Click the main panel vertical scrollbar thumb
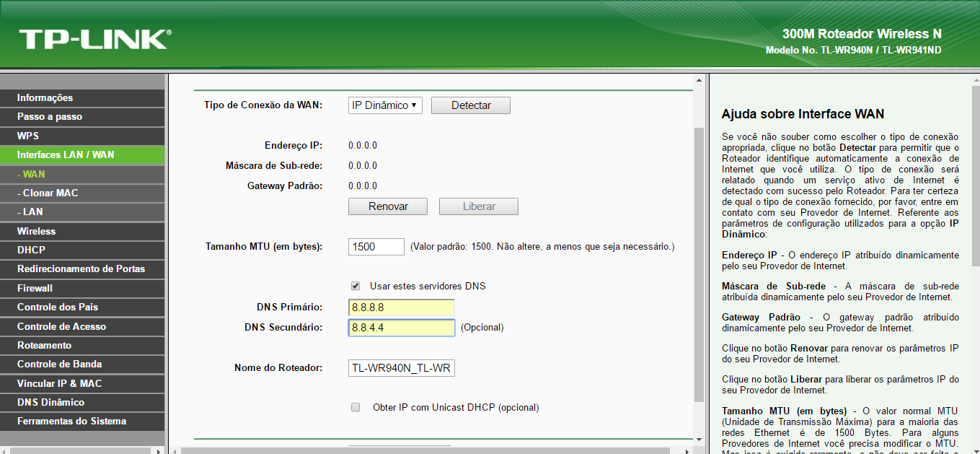The image size is (980, 454). (x=698, y=265)
